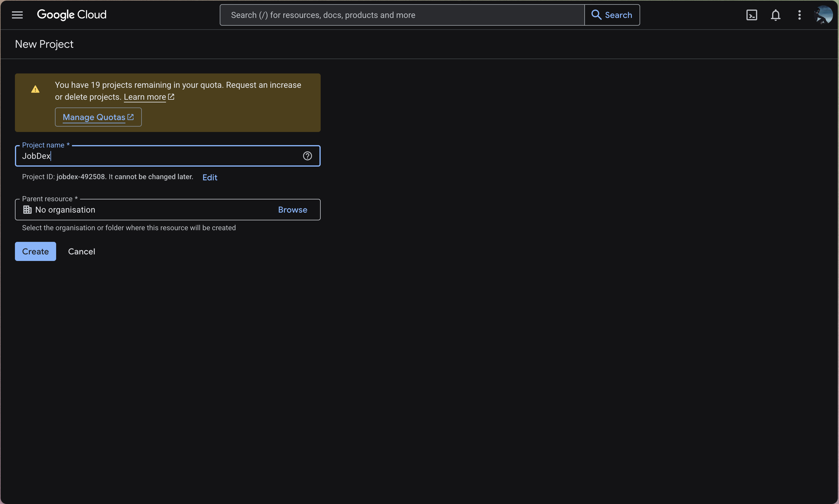Browse for a parent resource
Image resolution: width=839 pixels, height=504 pixels.
click(x=292, y=210)
